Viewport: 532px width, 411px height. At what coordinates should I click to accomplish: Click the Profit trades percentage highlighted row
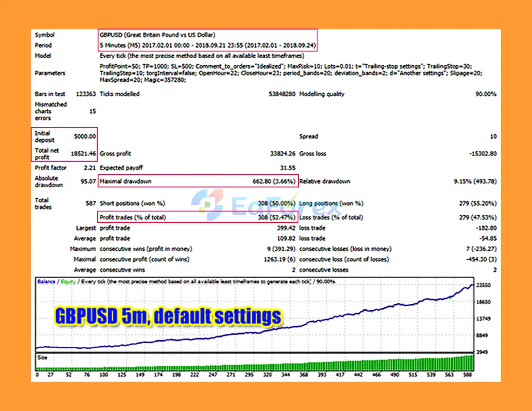pyautogui.click(x=198, y=217)
